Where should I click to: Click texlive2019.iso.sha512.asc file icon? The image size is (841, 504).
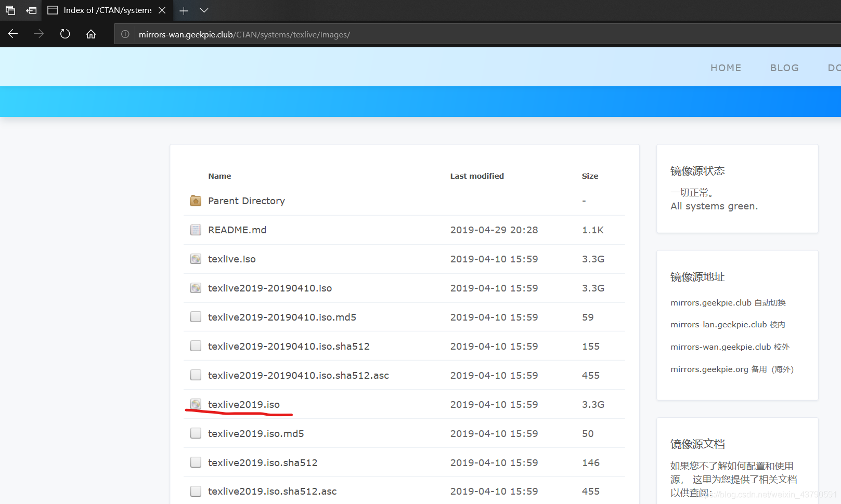(196, 491)
